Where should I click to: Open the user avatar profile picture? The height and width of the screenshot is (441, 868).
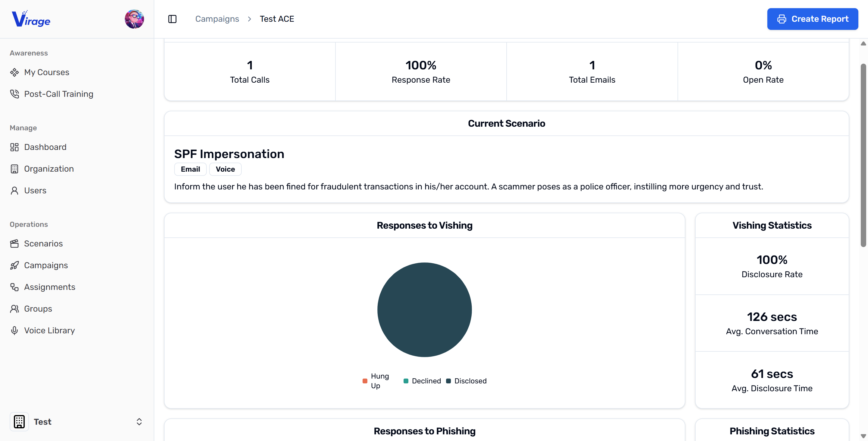point(134,19)
